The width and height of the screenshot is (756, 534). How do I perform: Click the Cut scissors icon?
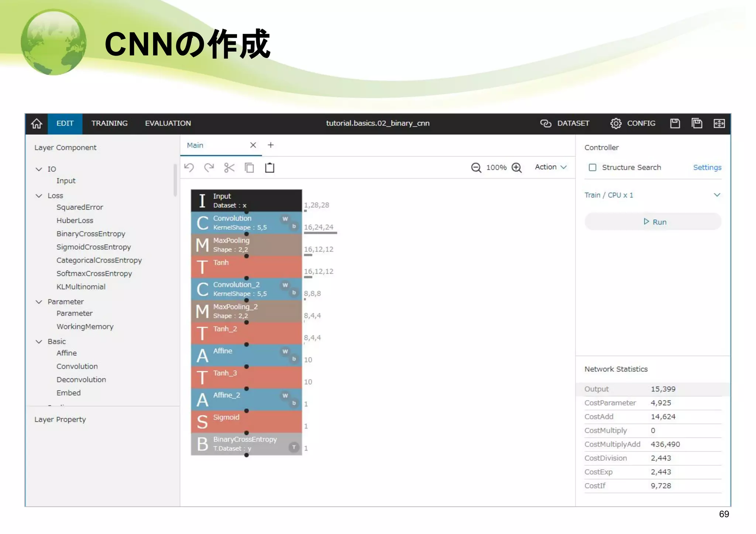229,168
